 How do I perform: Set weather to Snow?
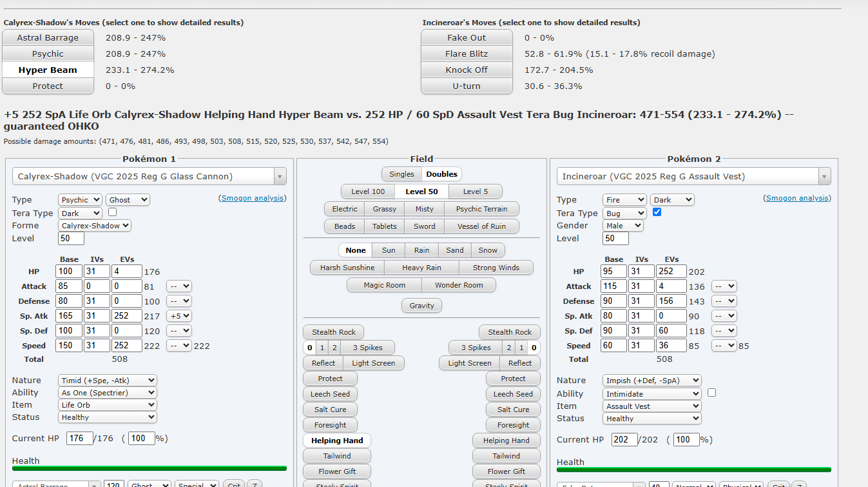pos(488,250)
